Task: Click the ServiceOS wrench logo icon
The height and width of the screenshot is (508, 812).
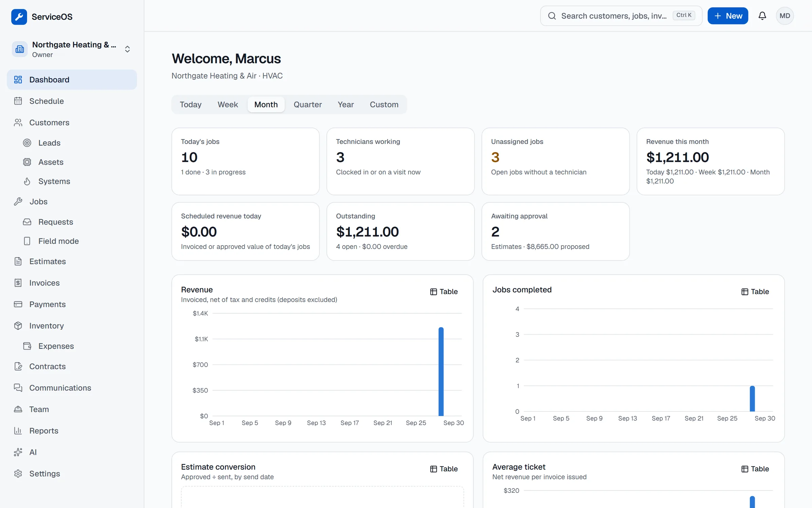Action: tap(19, 17)
